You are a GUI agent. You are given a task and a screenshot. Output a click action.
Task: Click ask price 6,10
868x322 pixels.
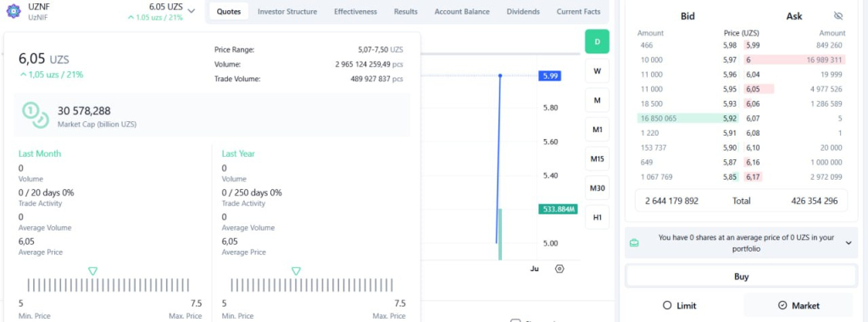click(x=753, y=147)
